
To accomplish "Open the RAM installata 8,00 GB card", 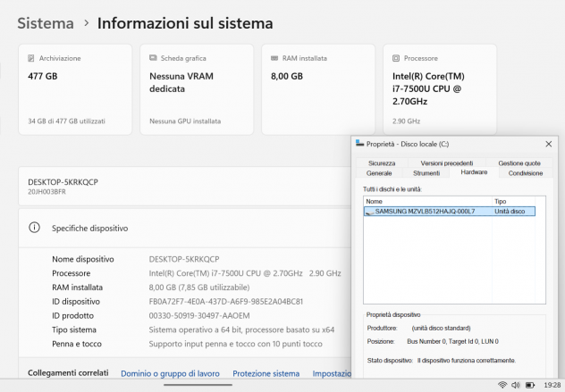I will pyautogui.click(x=318, y=89).
